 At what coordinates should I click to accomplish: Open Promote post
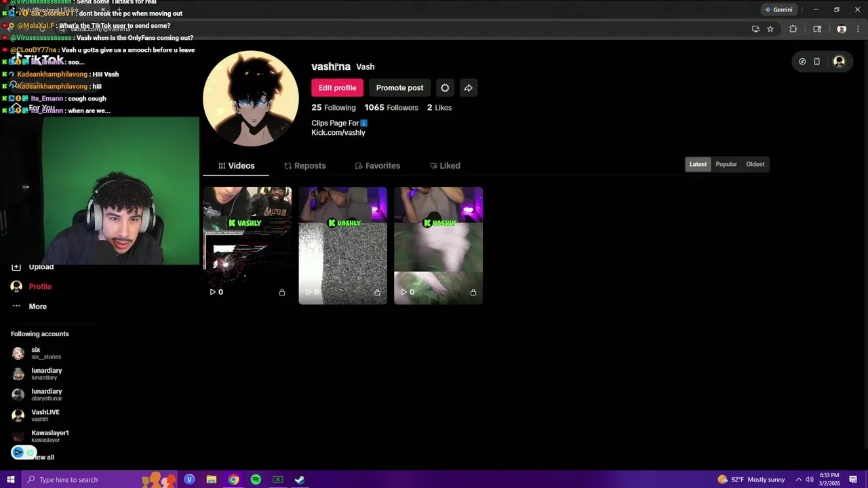pos(399,88)
